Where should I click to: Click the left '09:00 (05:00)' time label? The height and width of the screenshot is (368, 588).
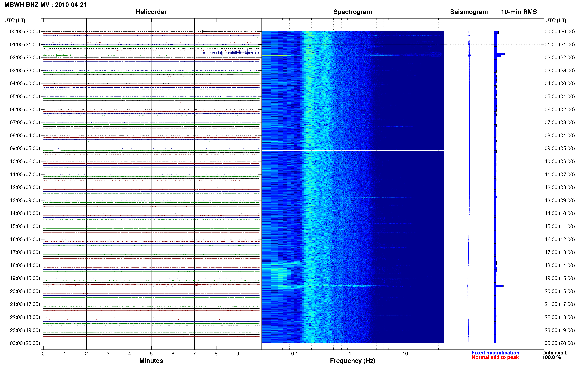25,148
